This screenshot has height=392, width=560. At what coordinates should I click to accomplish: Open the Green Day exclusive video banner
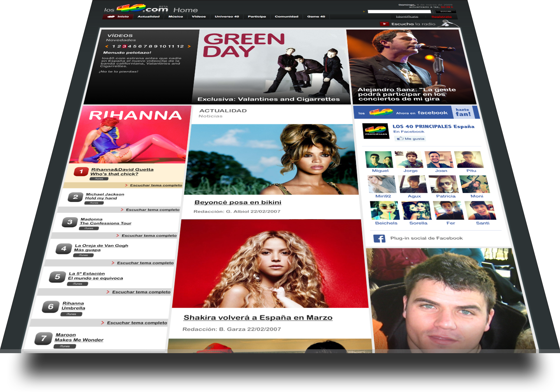(x=271, y=66)
